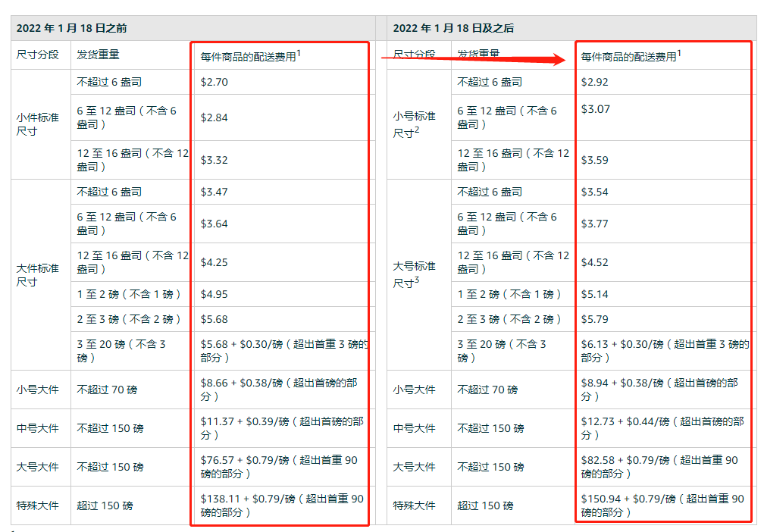Click the $12.73 + $0.44/磅 cell
The image size is (764, 532).
point(663,428)
